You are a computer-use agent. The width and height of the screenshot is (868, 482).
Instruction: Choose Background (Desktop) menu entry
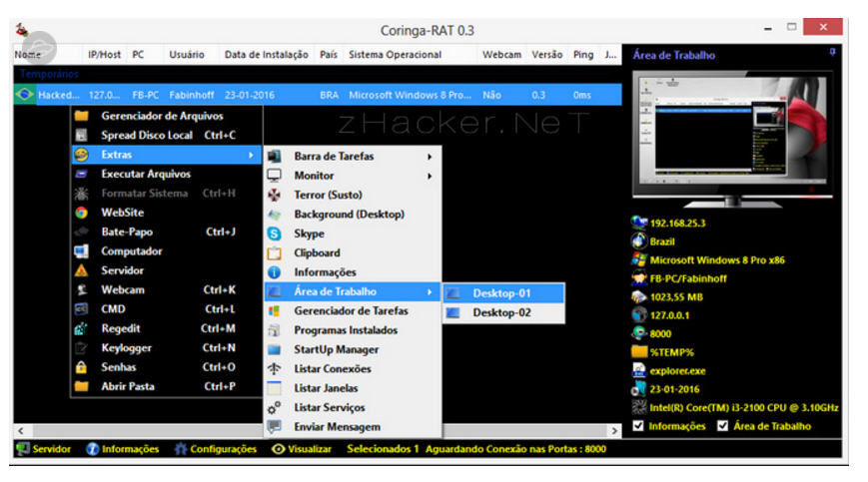(x=353, y=215)
